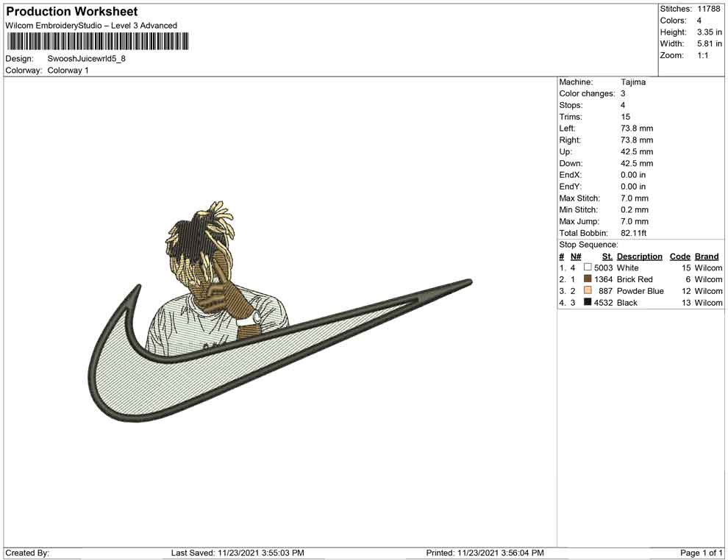Click the 'Created By:' footer label
This screenshot has width=728, height=560.
27,553
